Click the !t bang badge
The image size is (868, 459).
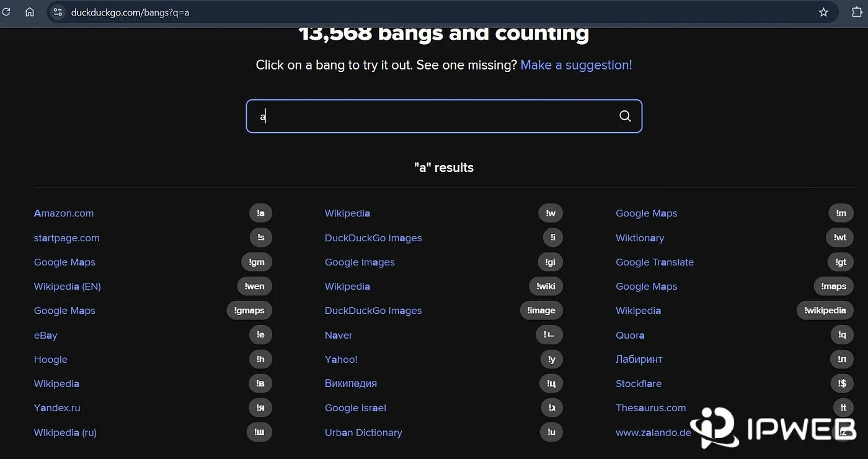pos(843,408)
